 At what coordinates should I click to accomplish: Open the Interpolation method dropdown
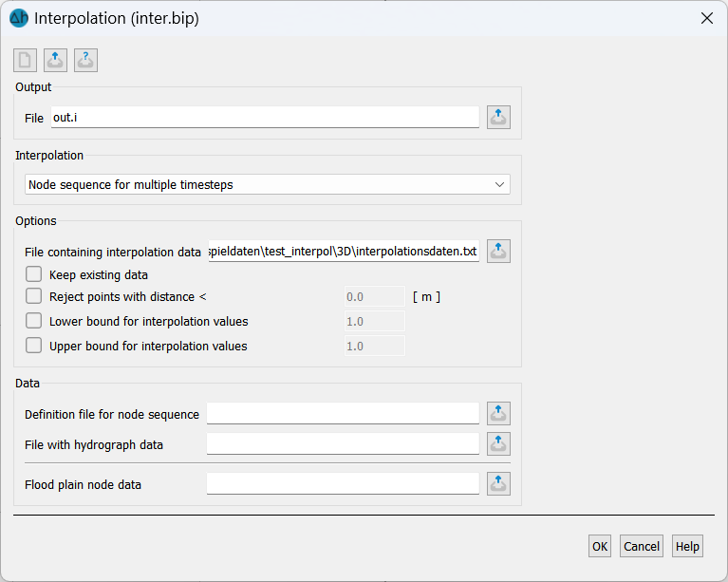click(268, 184)
